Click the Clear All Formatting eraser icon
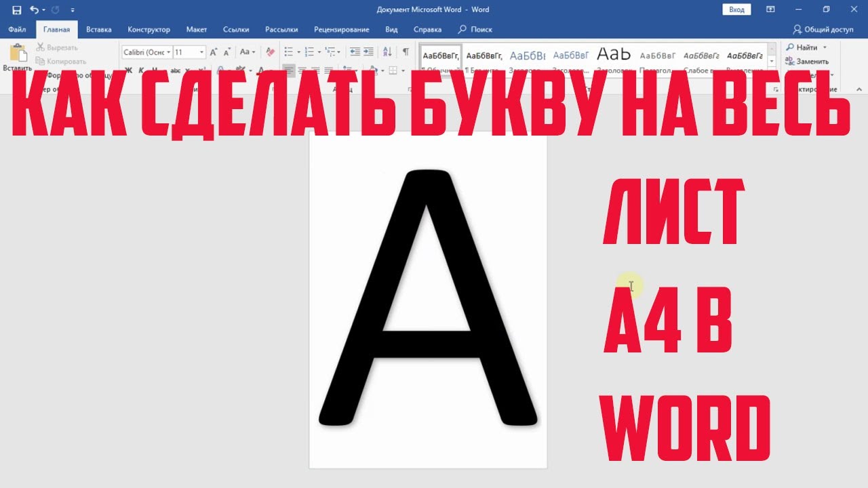Viewport: 868px width, 488px height. coord(271,52)
